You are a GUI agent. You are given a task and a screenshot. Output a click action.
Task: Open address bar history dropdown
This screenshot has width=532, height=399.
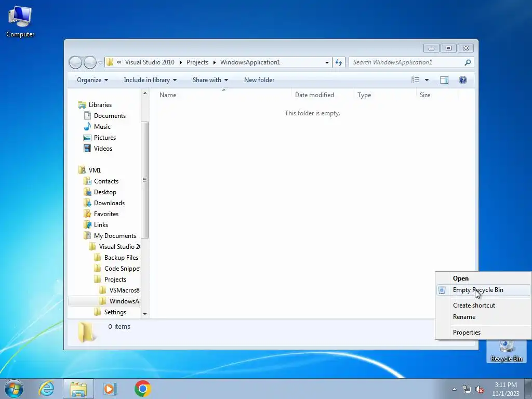click(327, 62)
